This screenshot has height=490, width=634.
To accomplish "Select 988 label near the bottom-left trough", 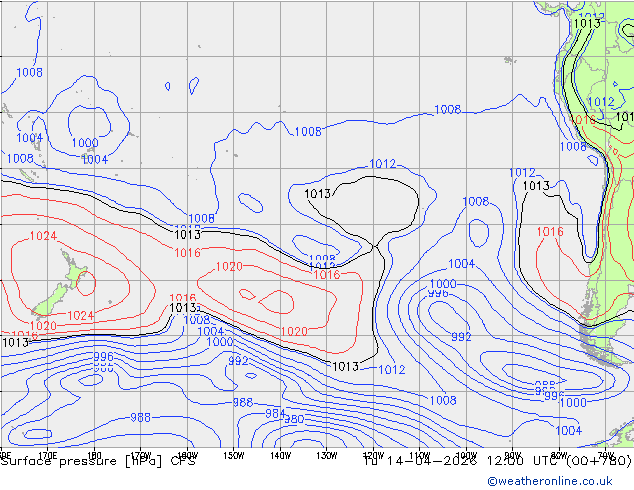I will [140, 417].
